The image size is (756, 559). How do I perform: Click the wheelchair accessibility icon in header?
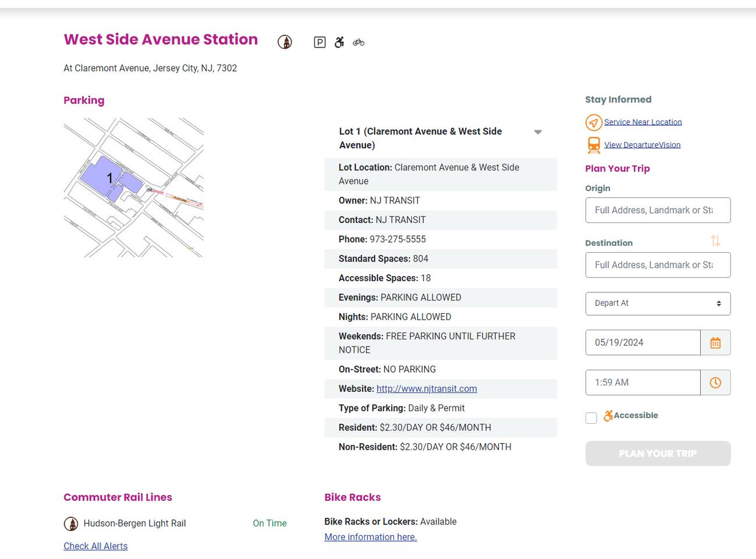click(x=339, y=42)
